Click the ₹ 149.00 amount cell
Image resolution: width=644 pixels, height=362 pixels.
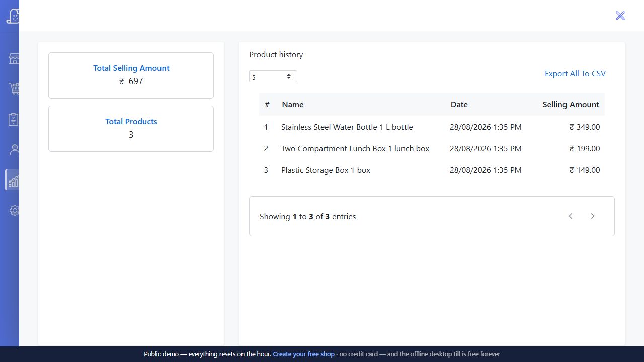(x=585, y=170)
